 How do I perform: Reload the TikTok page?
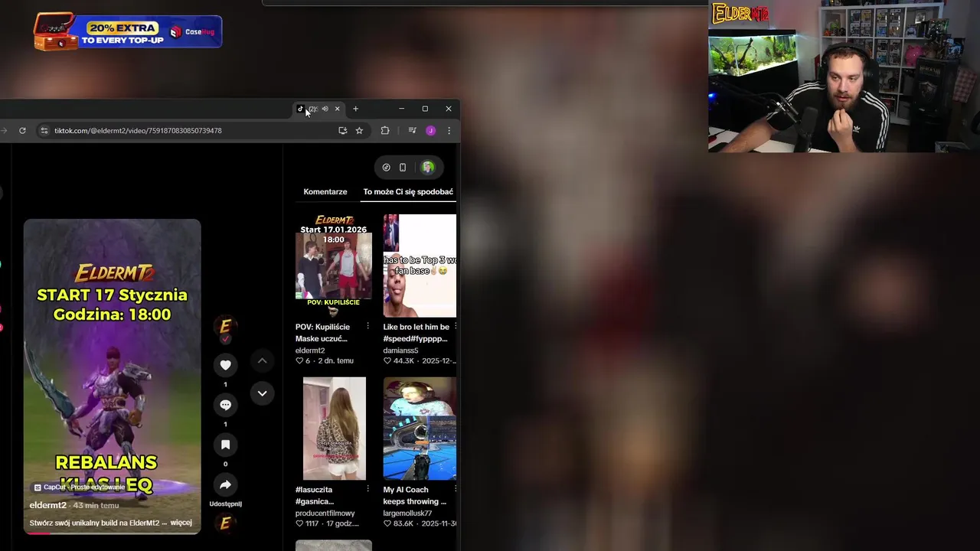(22, 131)
